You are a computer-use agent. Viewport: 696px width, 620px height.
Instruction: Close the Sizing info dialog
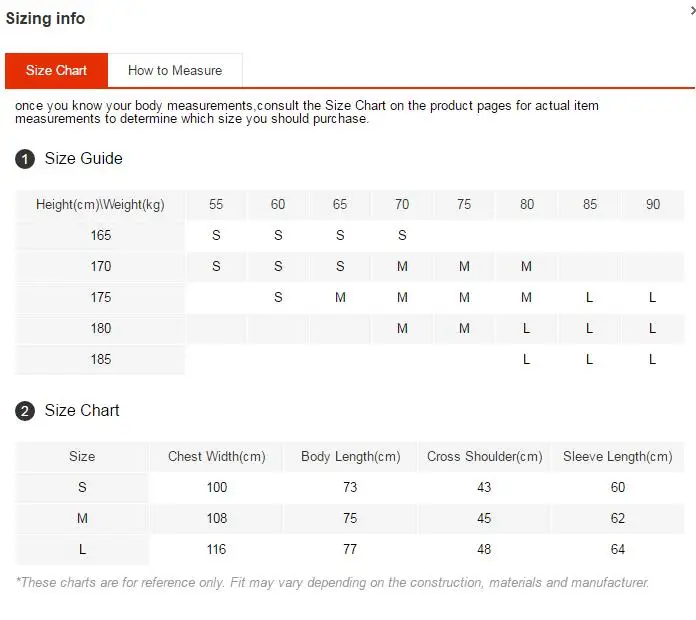[x=693, y=10]
